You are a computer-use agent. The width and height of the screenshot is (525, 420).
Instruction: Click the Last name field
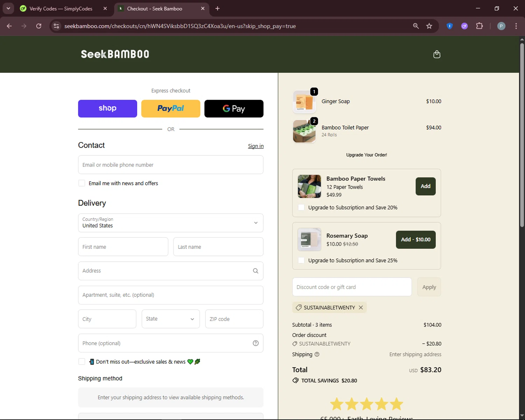218,247
